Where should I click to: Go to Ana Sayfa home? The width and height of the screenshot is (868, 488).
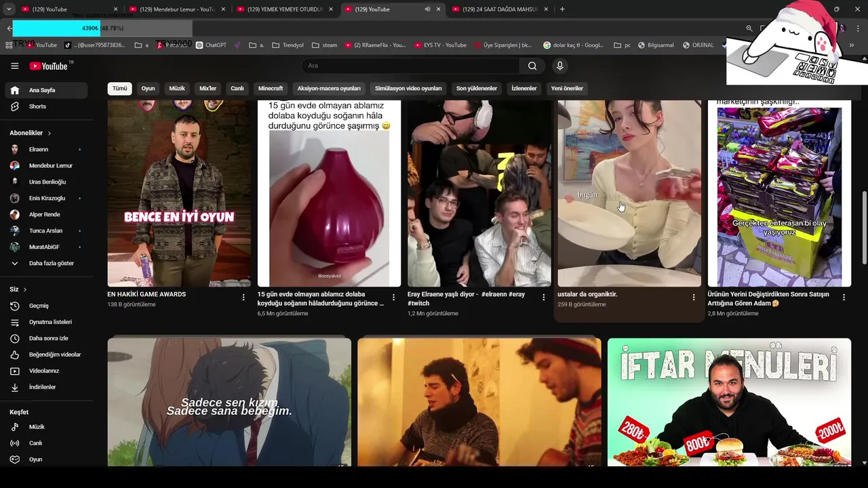click(x=46, y=90)
